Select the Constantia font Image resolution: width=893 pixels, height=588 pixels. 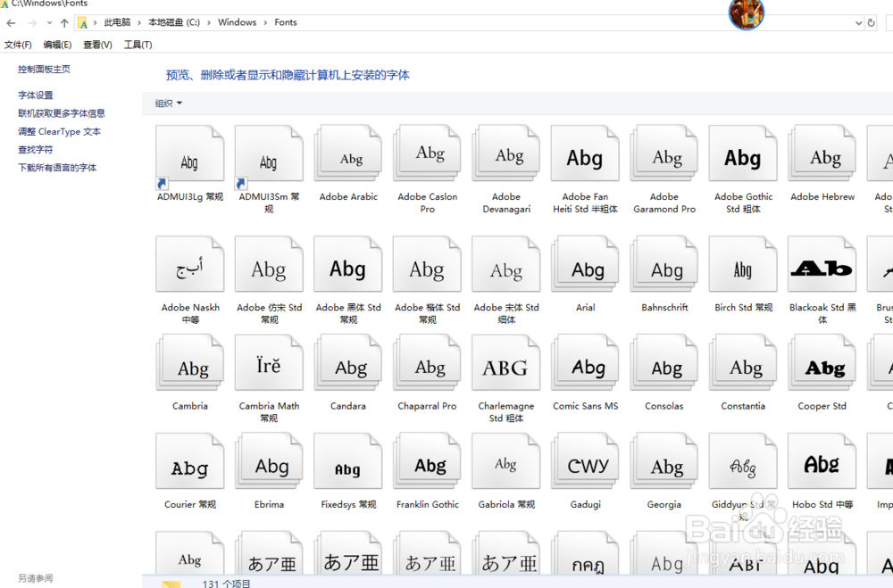(x=743, y=362)
